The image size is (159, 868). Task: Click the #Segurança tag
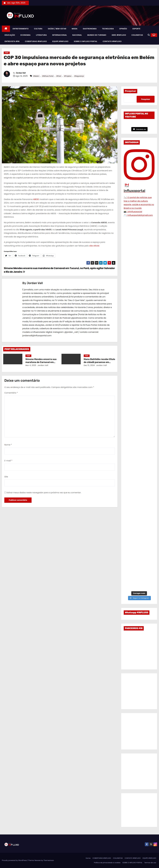[x=79, y=76]
